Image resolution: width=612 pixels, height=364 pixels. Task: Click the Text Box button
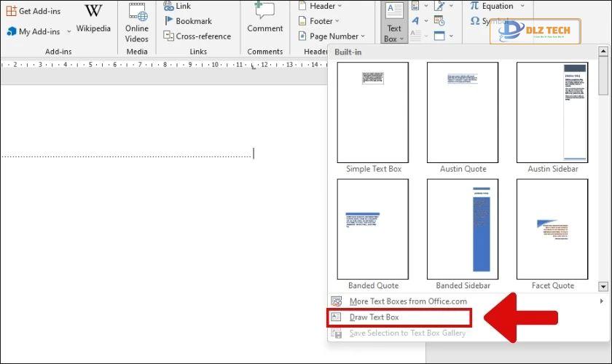point(394,23)
